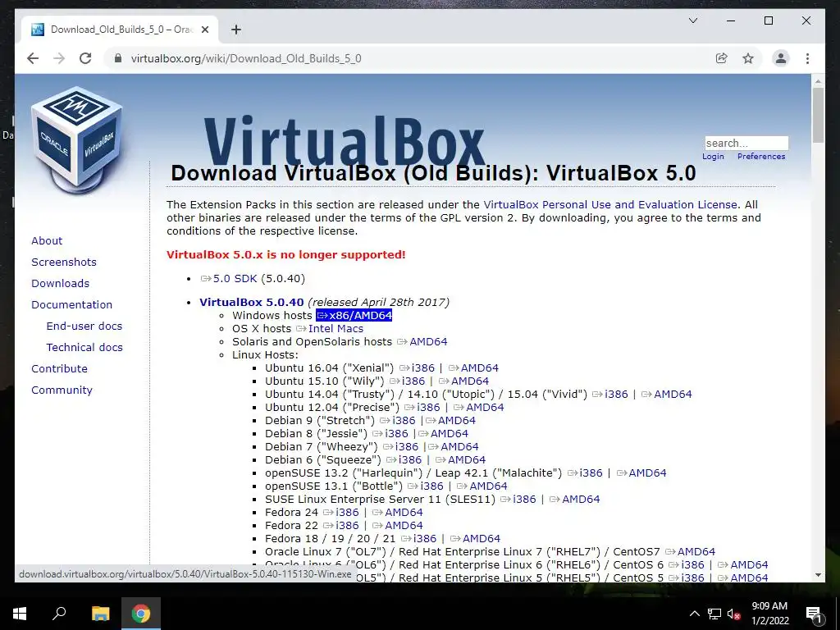This screenshot has height=630, width=840.
Task: Open End-user docs in the sidebar
Action: tap(84, 326)
